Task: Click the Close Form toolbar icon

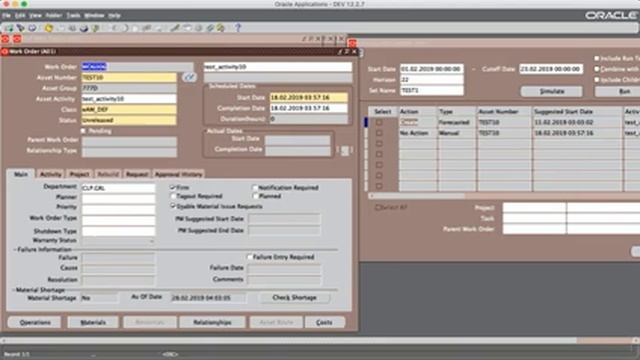Action: coord(96,28)
